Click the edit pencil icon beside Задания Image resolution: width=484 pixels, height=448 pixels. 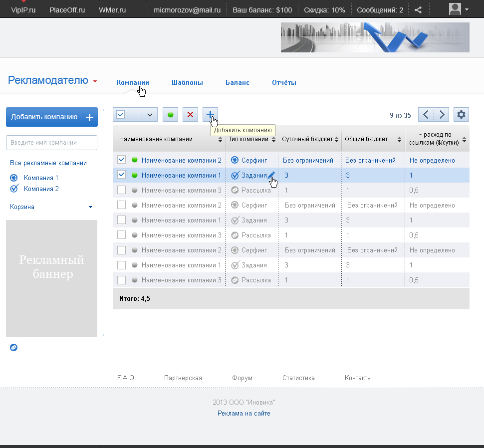coord(271,175)
